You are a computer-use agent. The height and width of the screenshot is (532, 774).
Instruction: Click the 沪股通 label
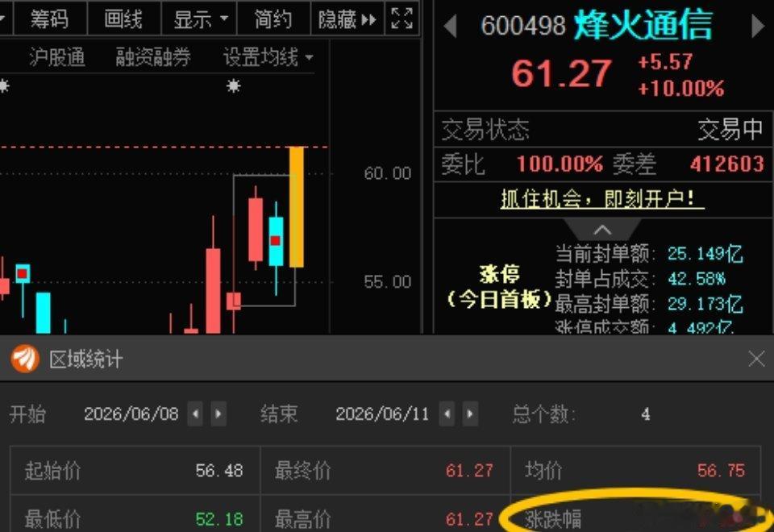pos(57,57)
